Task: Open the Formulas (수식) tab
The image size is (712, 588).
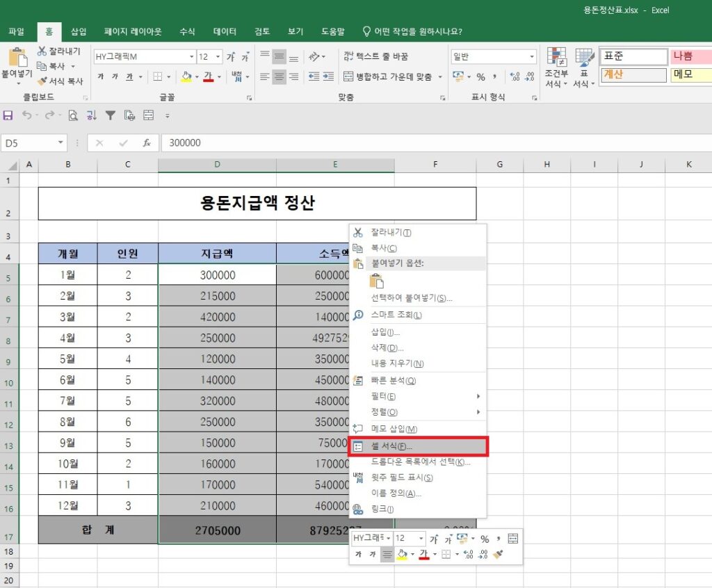Action: point(187,31)
